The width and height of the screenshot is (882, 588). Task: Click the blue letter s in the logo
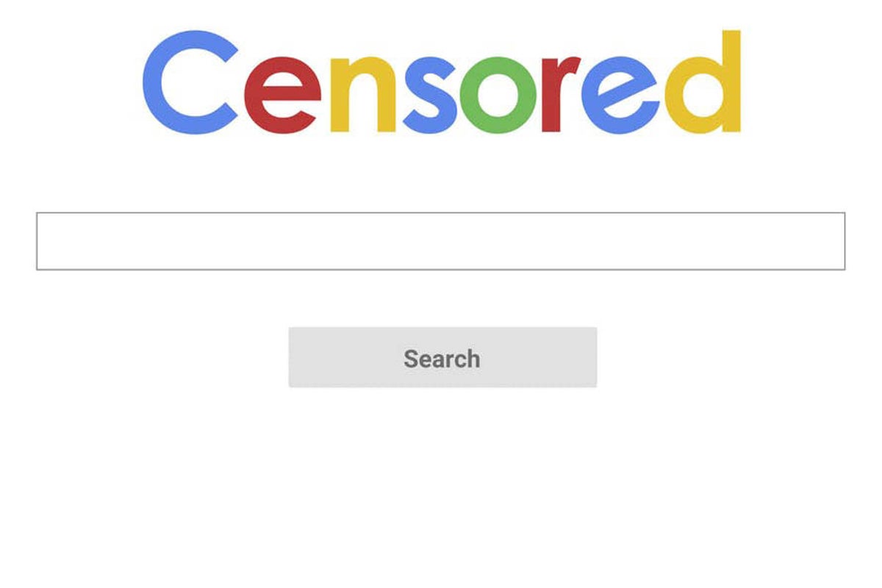point(428,96)
